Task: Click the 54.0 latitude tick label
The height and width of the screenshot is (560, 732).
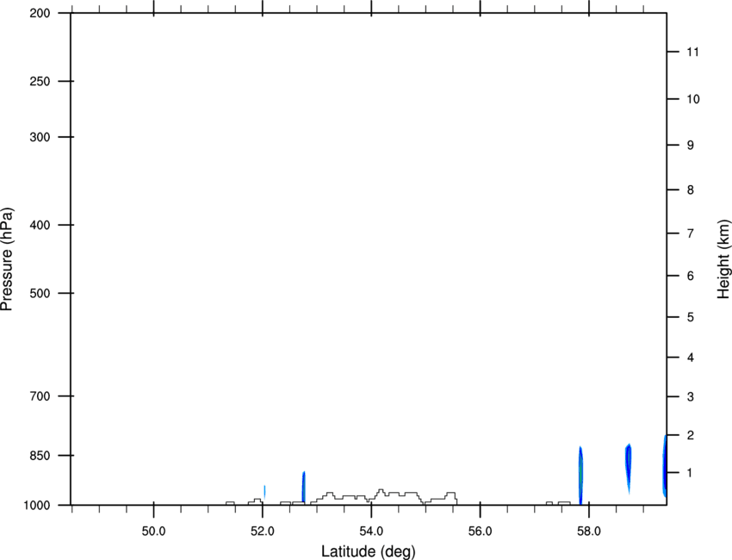Action: pyautogui.click(x=371, y=531)
